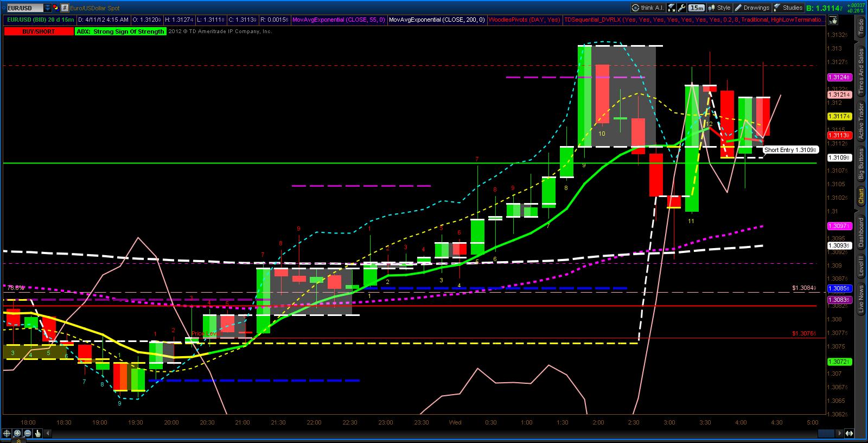The image size is (868, 443).
Task: Open the Live News side tab
Action: 860,299
